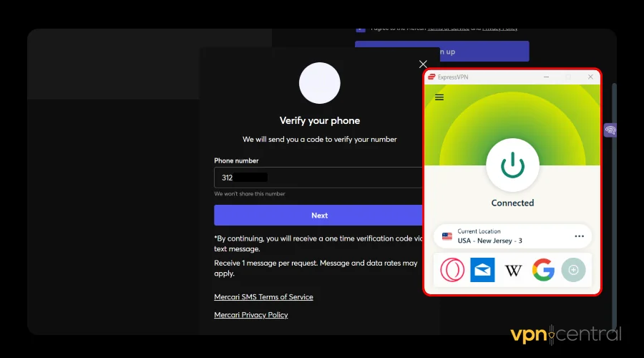Open the ExpressVPN hamburger menu
644x358 pixels.
[439, 97]
